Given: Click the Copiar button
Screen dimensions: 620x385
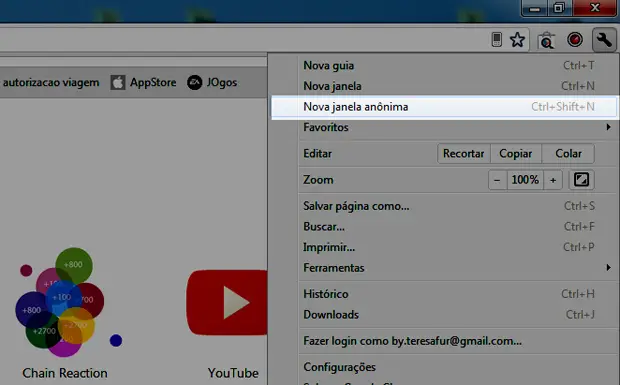Looking at the screenshot, I should [516, 153].
